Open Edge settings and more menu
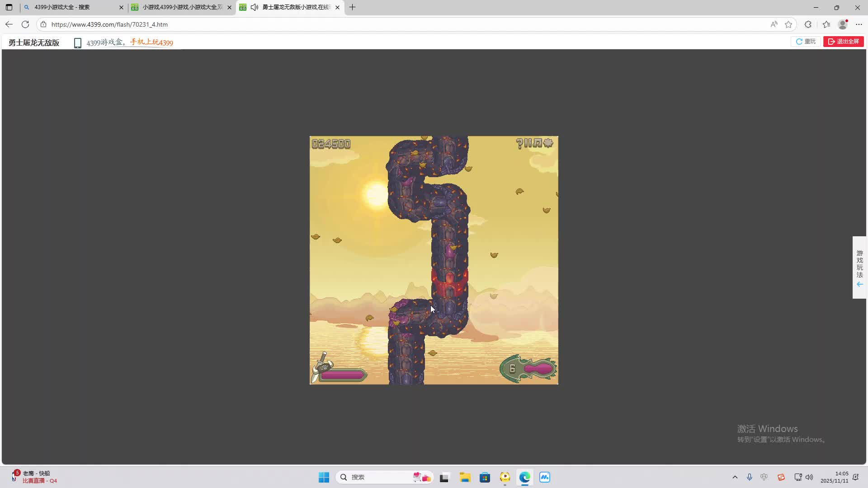The width and height of the screenshot is (868, 488). click(x=859, y=24)
